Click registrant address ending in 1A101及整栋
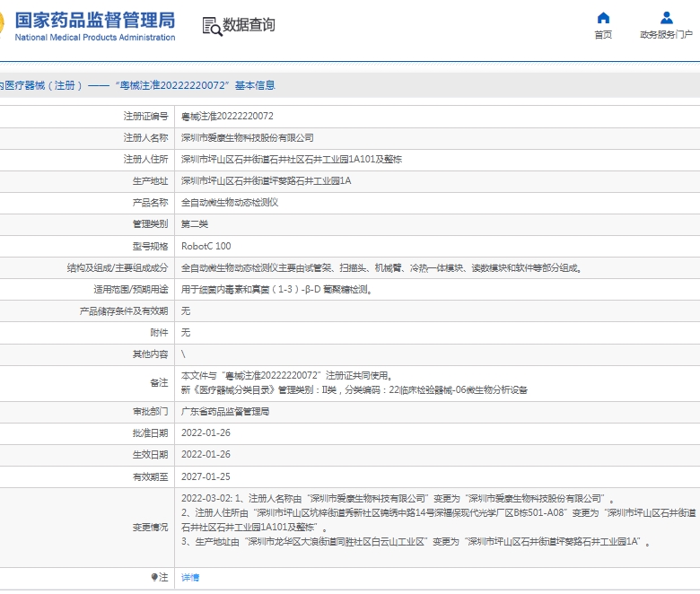Viewport: 700px width, 594px height. (x=292, y=160)
